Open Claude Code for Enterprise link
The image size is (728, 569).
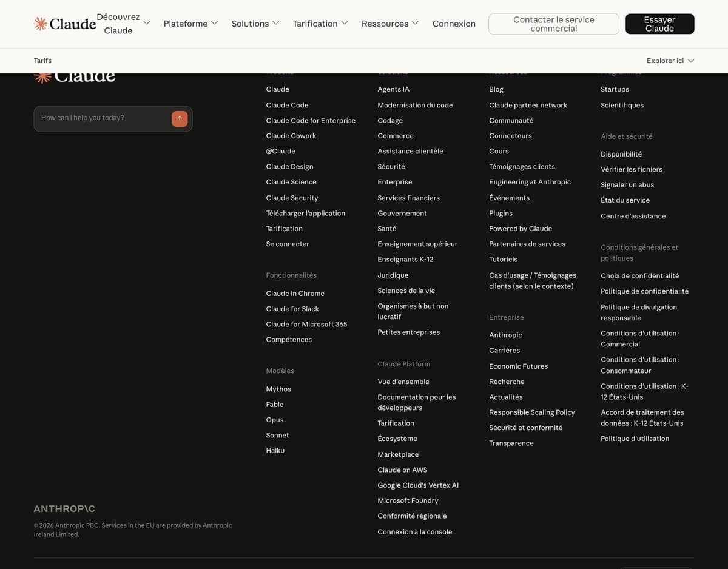[x=311, y=120]
